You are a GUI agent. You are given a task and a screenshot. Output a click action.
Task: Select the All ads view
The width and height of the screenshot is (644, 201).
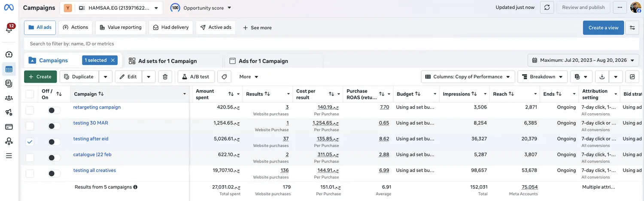coord(40,27)
